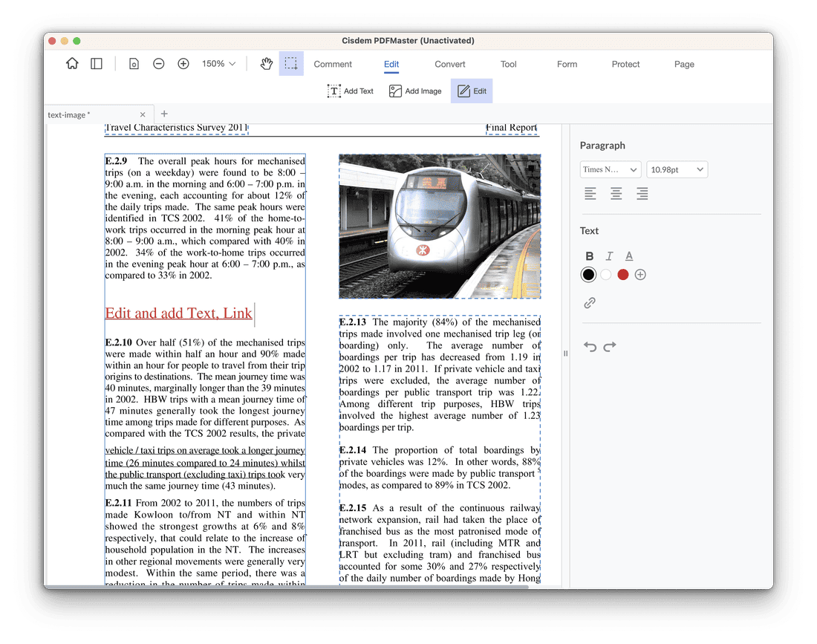Click the E.2.9 paragraph text block
Screen dimensions: 817x644
pos(205,218)
